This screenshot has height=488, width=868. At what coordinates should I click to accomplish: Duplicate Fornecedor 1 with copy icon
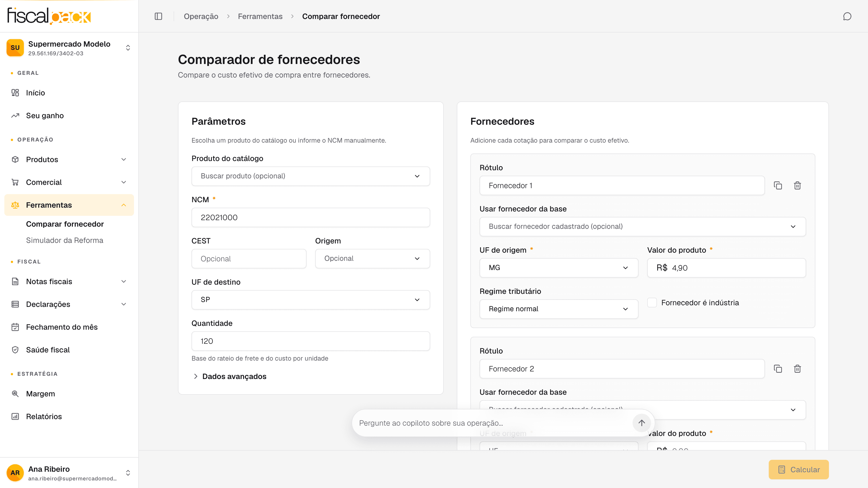pyautogui.click(x=778, y=185)
